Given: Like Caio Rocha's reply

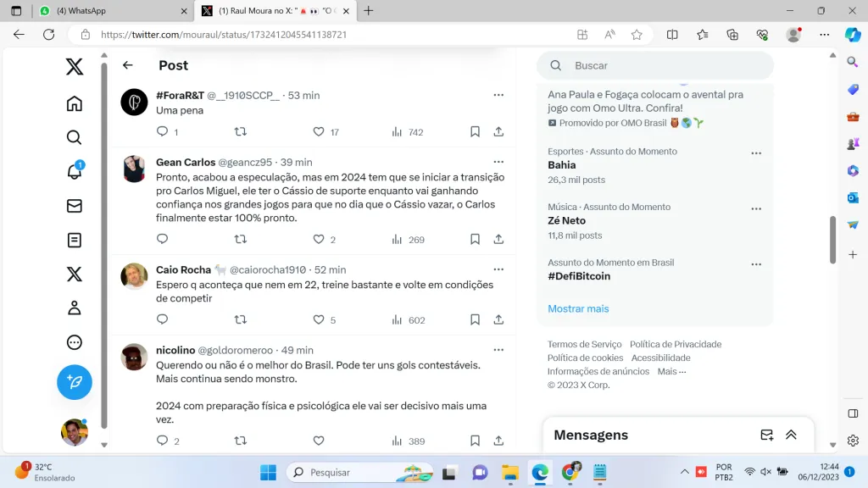Looking at the screenshot, I should [x=319, y=320].
